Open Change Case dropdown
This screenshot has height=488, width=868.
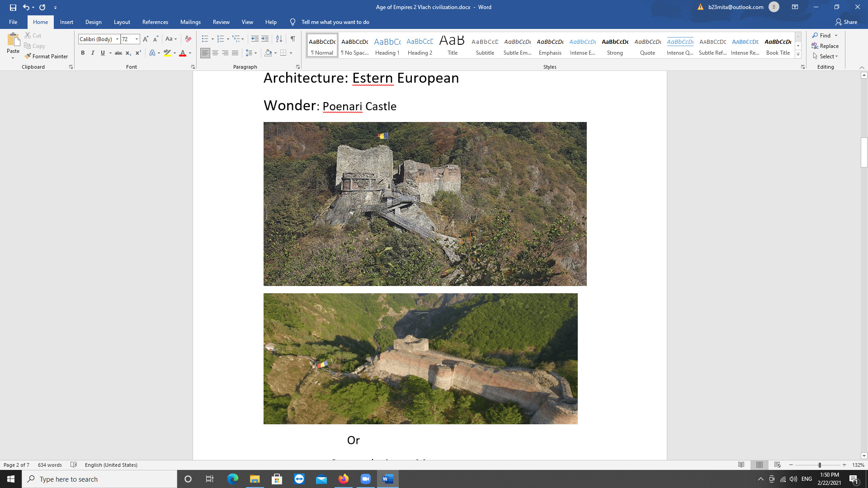(x=171, y=39)
